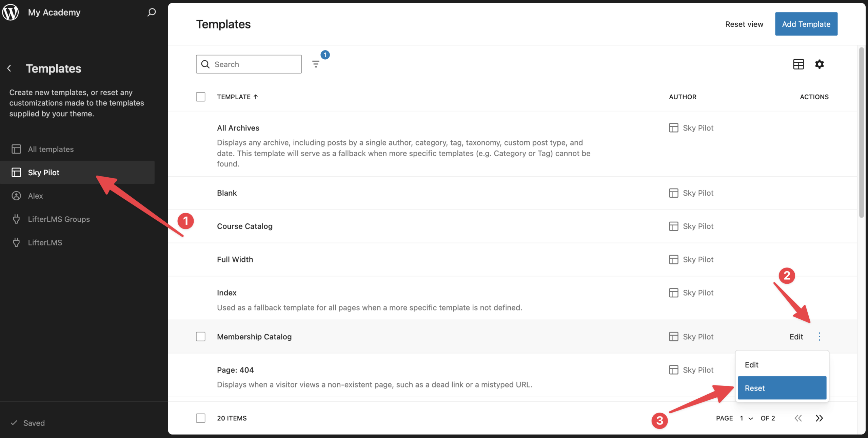Check the select-all checkbox in header
The width and height of the screenshot is (868, 438).
coord(201,97)
